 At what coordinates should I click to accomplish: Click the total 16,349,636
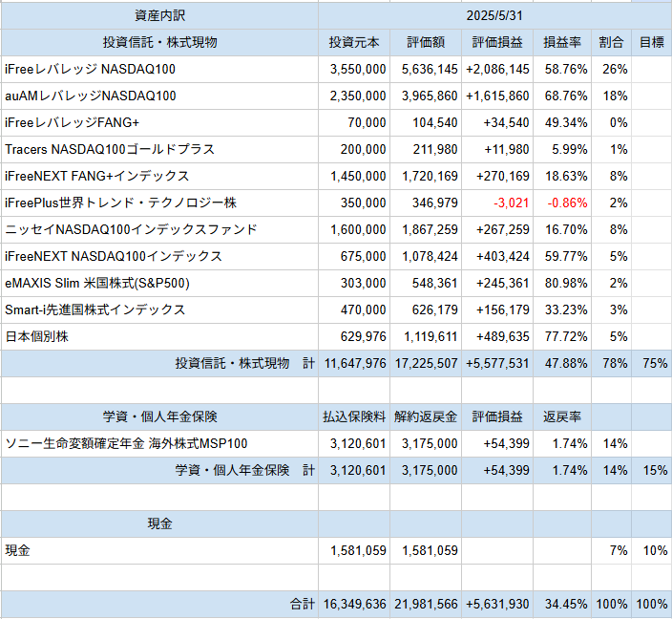click(354, 604)
